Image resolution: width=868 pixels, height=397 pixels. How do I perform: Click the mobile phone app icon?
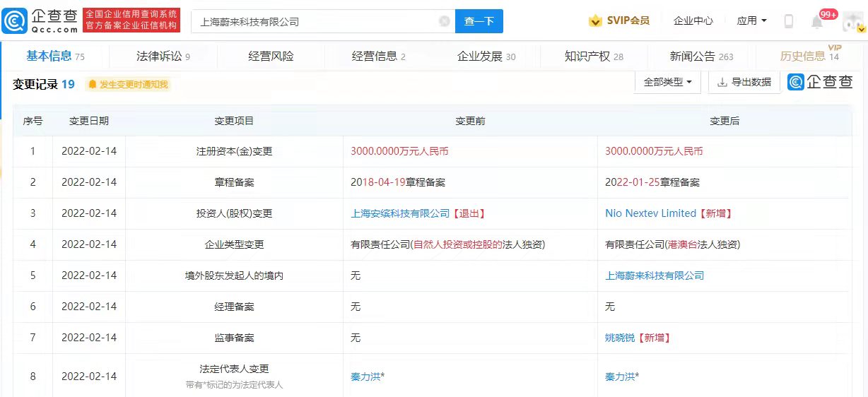tap(789, 21)
